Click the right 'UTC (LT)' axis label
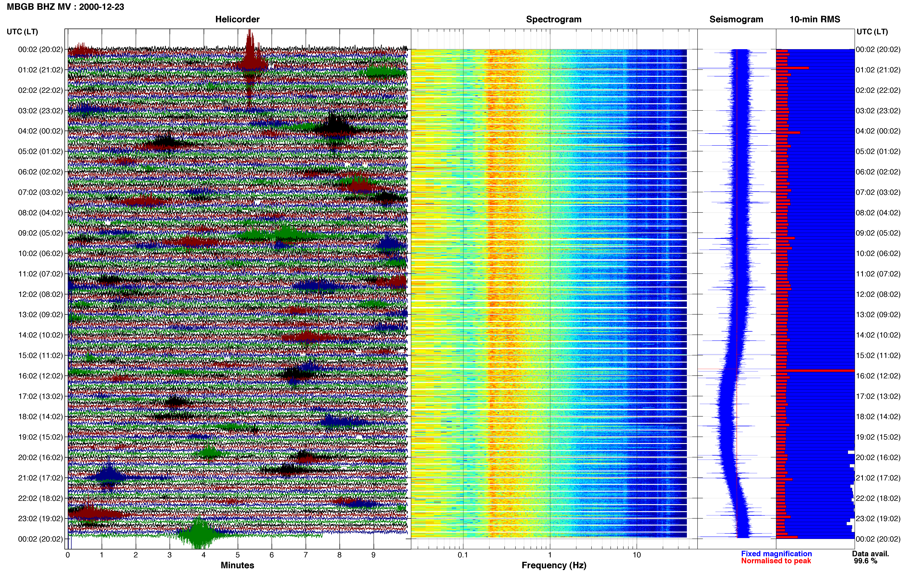The image size is (924, 578). click(x=872, y=32)
